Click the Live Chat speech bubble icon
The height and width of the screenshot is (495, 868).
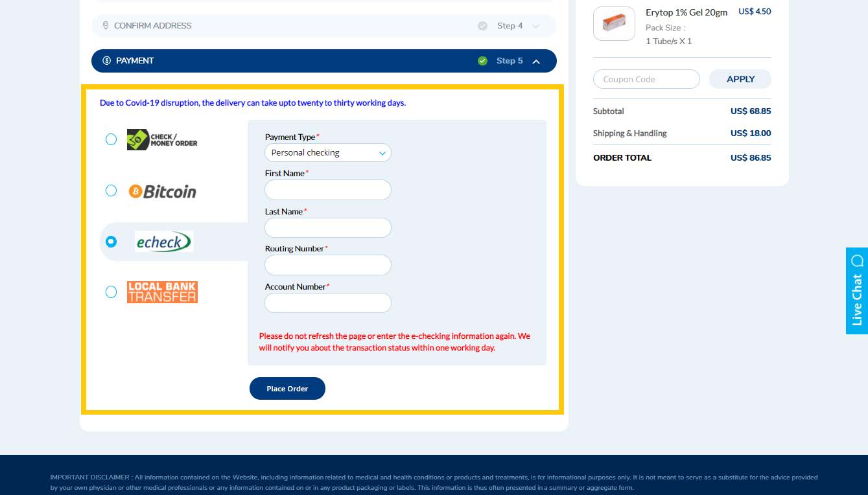click(x=857, y=260)
